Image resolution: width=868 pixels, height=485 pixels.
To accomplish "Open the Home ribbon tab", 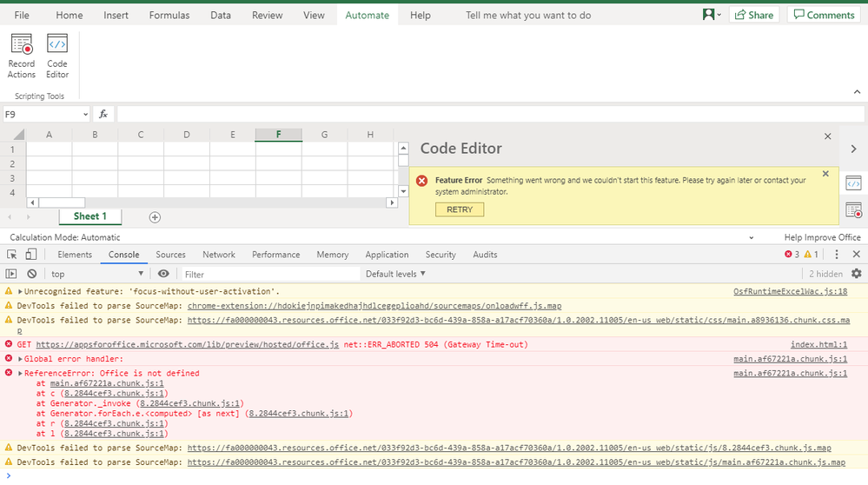I will [x=70, y=16].
